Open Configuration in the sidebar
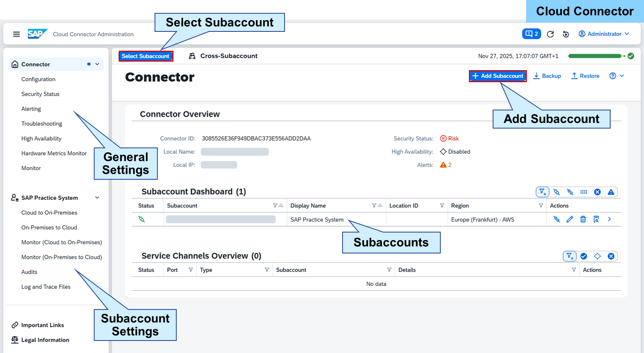 38,79
